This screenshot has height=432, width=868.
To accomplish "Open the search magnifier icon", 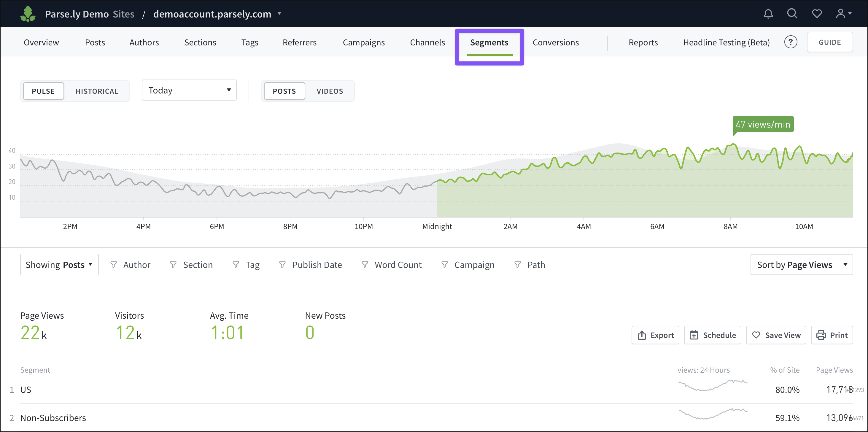I will [x=792, y=13].
